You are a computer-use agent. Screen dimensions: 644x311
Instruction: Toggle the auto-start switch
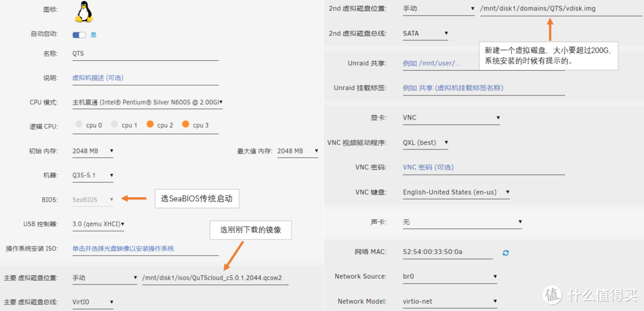coord(79,35)
